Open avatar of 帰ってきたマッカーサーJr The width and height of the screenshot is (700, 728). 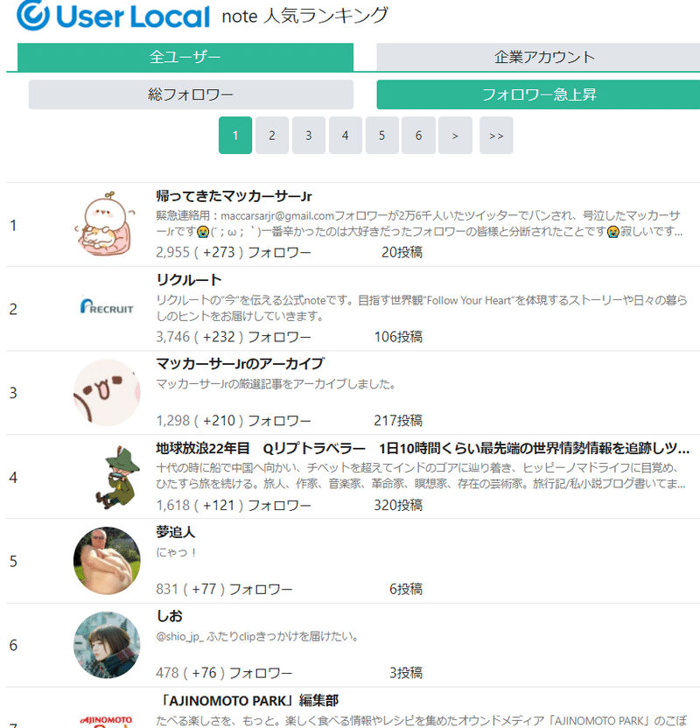107,224
